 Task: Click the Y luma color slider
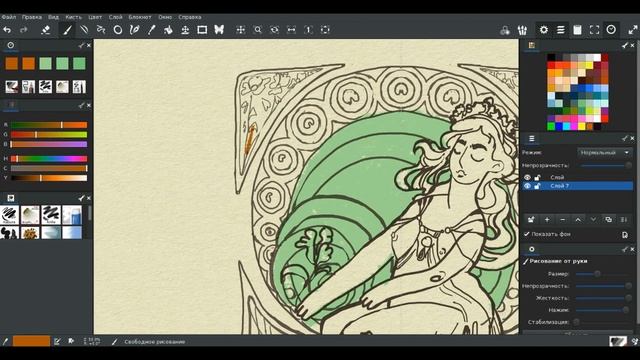click(49, 178)
